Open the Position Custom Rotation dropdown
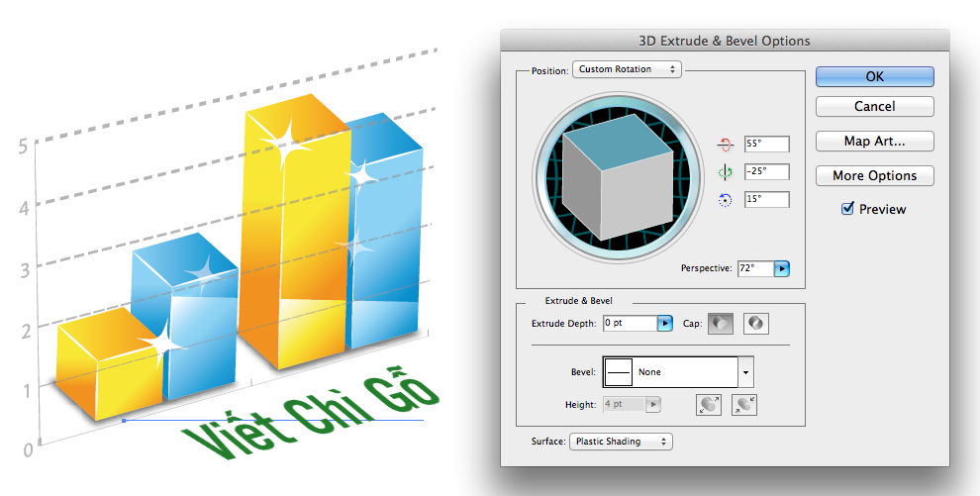Screen dimensions: 980x496 point(627,69)
